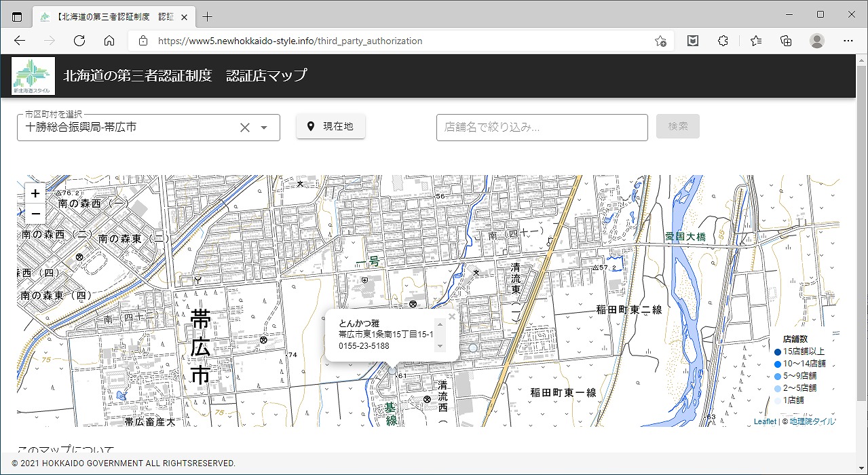
Task: Zoom out on the map
Action: click(x=35, y=214)
